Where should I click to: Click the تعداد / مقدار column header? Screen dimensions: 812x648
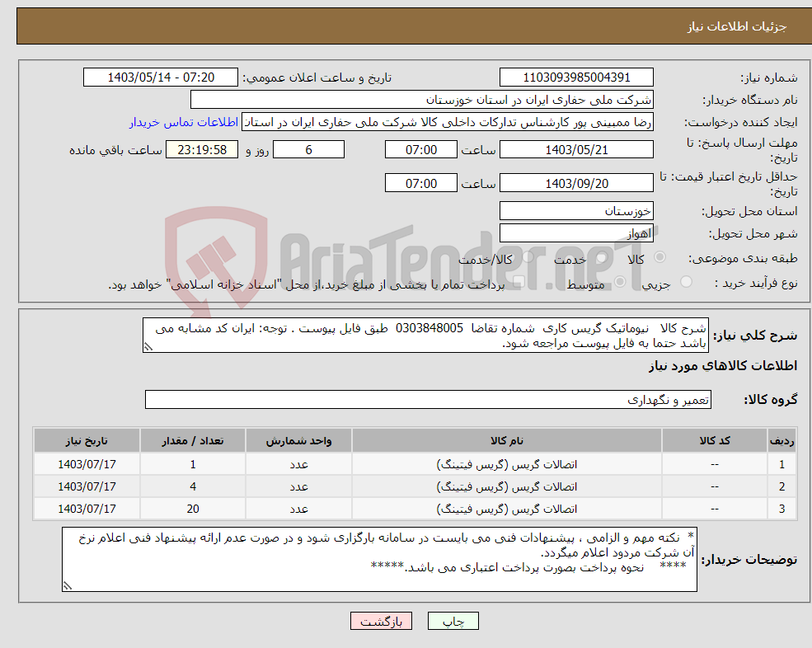tap(193, 441)
